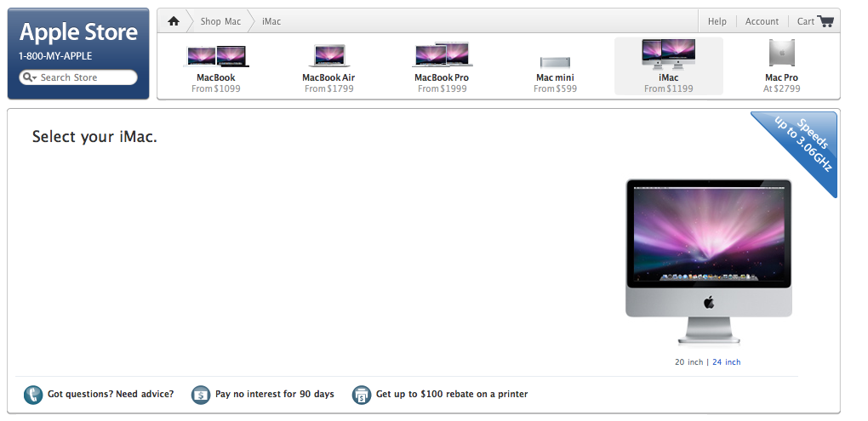868x421 pixels.
Task: Select the Mac Pro tower image
Action: tap(782, 53)
